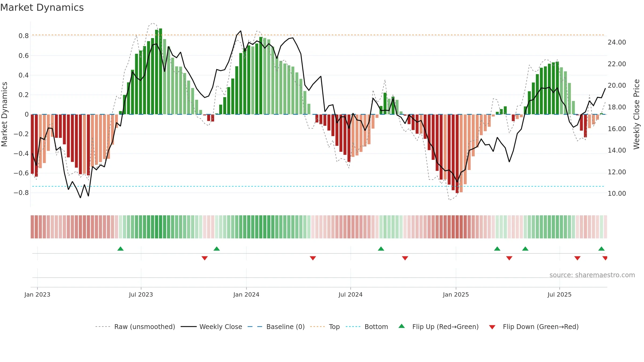Click the Jul 2025 x-axis label

pyautogui.click(x=559, y=294)
